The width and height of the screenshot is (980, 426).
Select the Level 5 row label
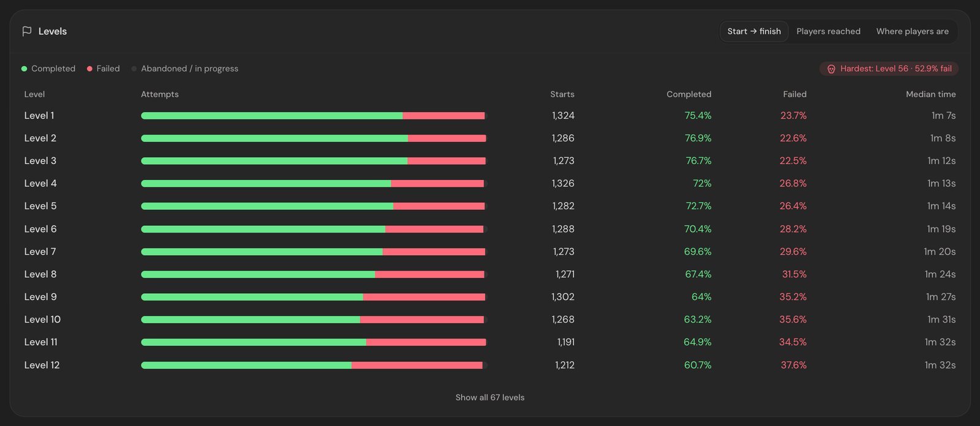(x=40, y=206)
